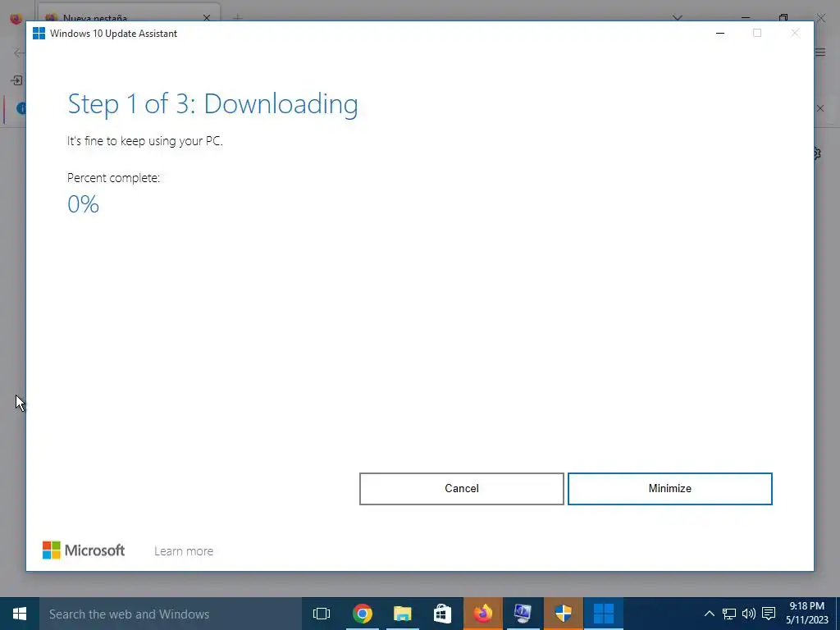840x630 pixels.
Task: Open the Firefox hamburger menu
Action: pyautogui.click(x=820, y=52)
